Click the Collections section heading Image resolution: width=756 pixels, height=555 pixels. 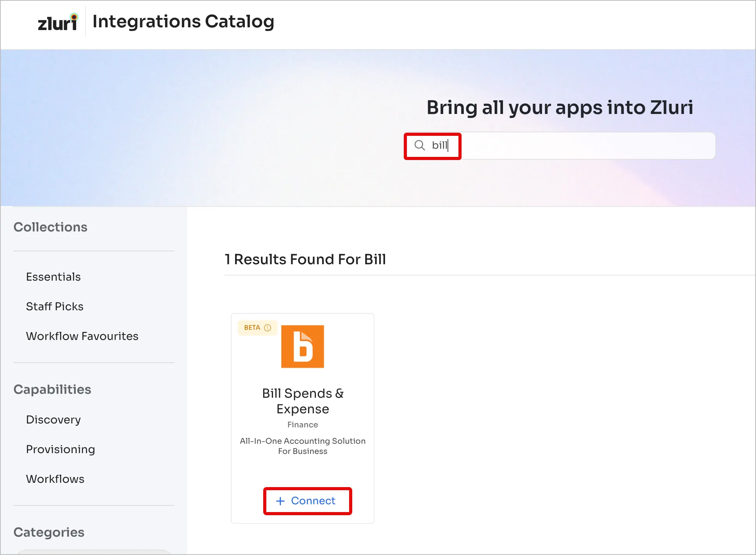50,227
